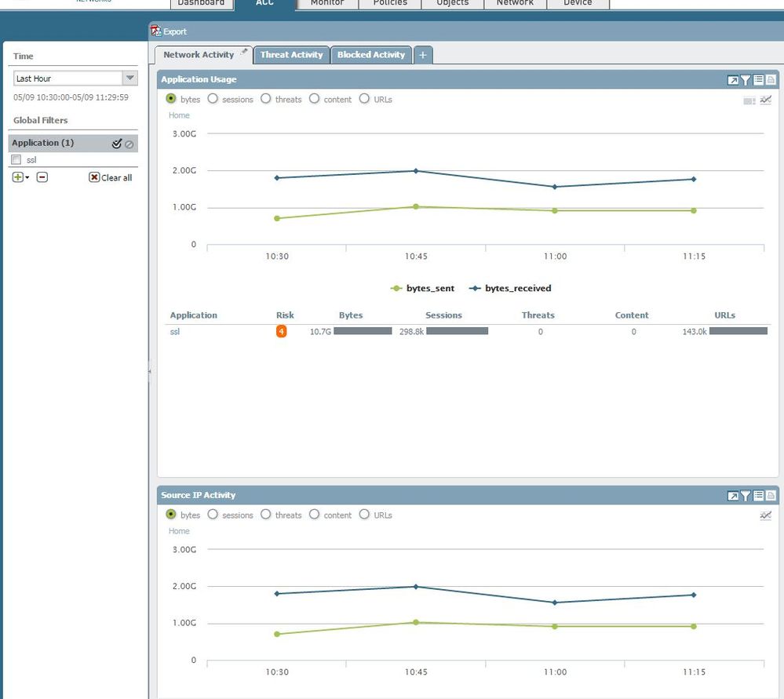Screen dimensions: 784x699
Task: Click the remove filter minus icon
Action: [x=42, y=177]
